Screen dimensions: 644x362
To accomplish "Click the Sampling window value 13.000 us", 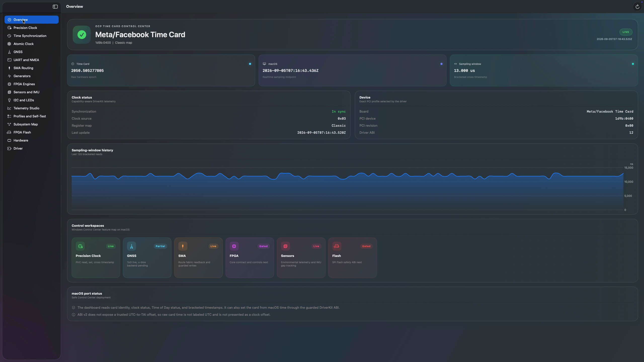I will [464, 71].
